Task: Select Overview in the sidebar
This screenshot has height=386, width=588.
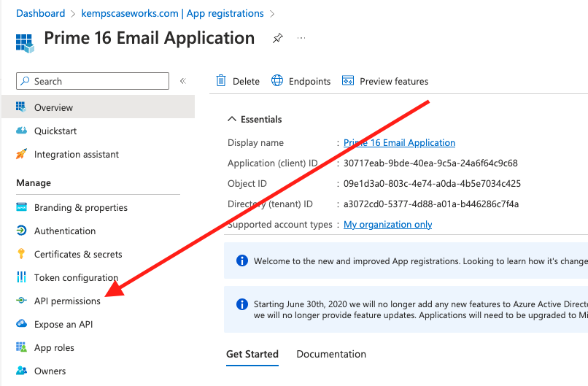Action: click(53, 107)
